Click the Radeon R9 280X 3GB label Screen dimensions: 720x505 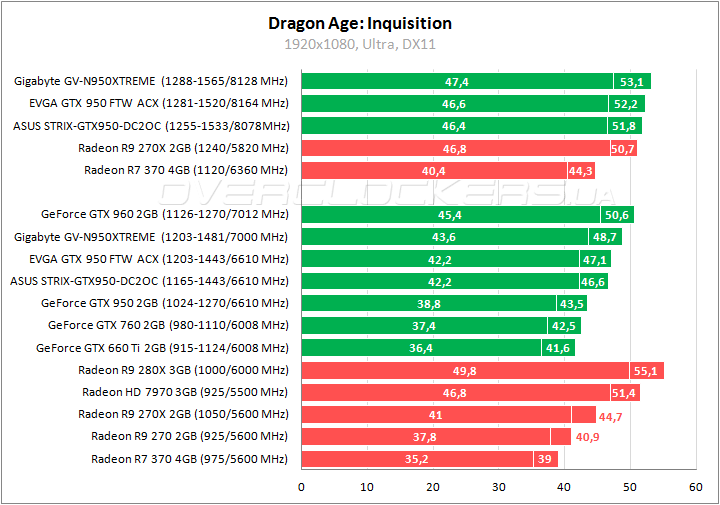[x=182, y=370]
